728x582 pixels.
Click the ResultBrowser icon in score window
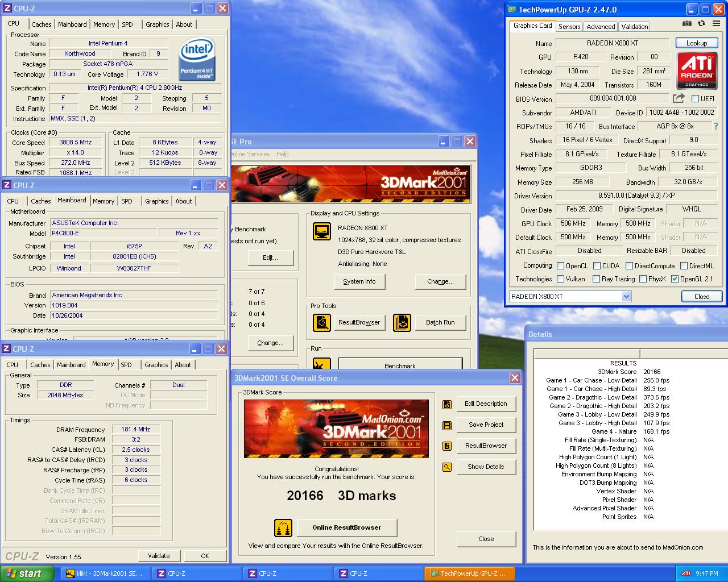(x=447, y=446)
